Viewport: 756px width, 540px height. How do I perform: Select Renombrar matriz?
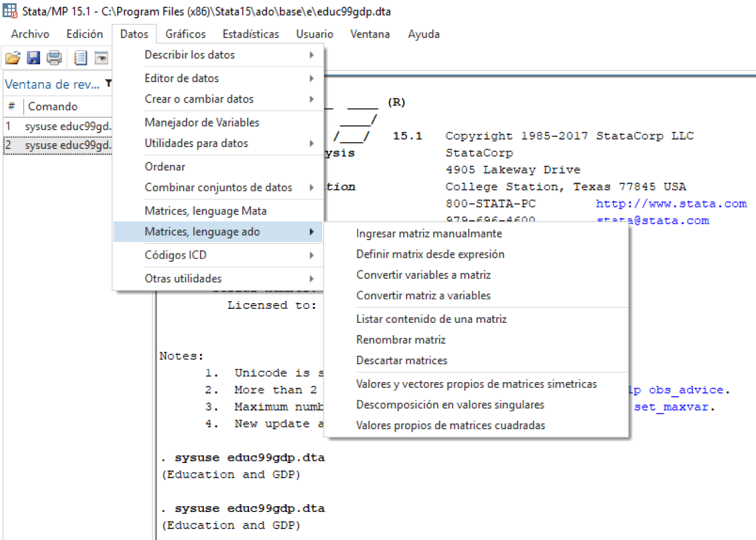click(476, 340)
